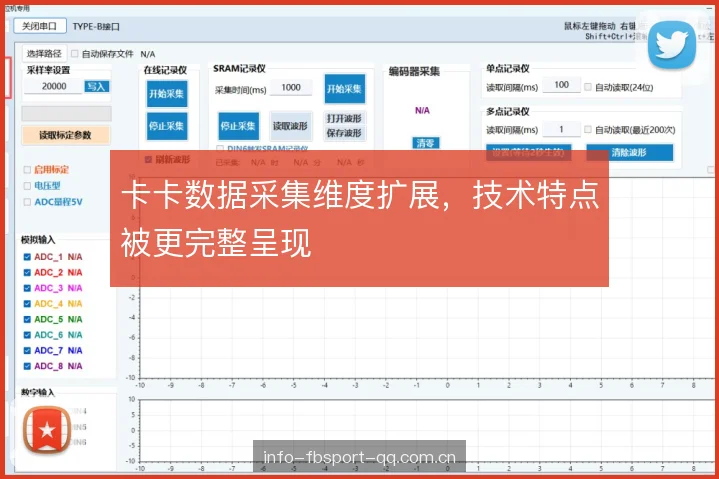The image size is (719, 479).
Task: Click 开始采集 in the SRAM记录仪 panel
Action: pyautogui.click(x=345, y=89)
